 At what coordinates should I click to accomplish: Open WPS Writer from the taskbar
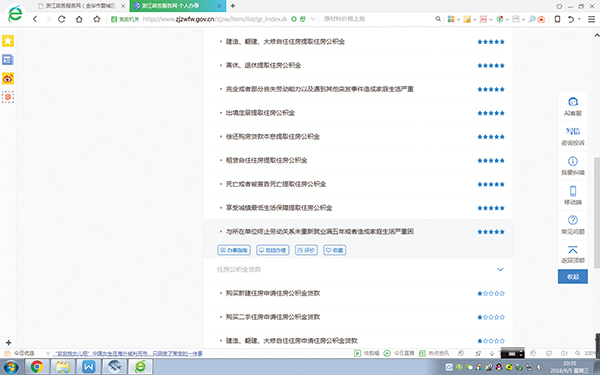click(x=89, y=367)
